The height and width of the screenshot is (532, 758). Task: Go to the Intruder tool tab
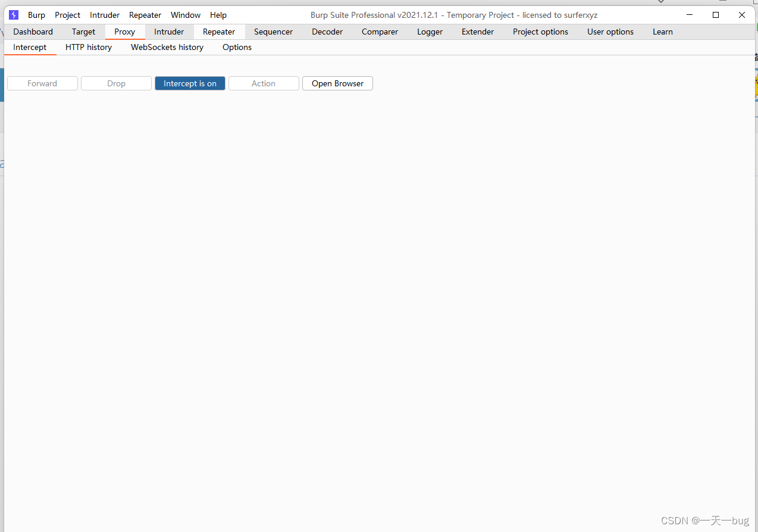point(169,32)
